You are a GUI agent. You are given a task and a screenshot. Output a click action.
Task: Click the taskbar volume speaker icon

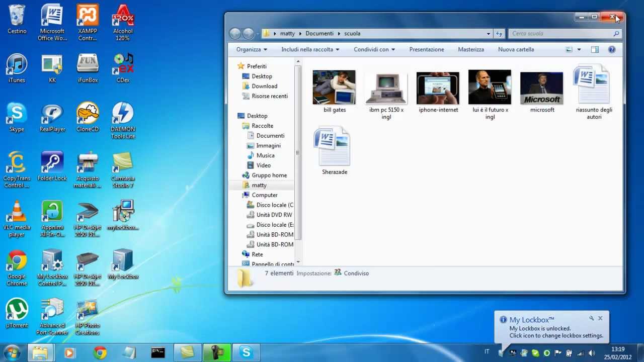592,353
